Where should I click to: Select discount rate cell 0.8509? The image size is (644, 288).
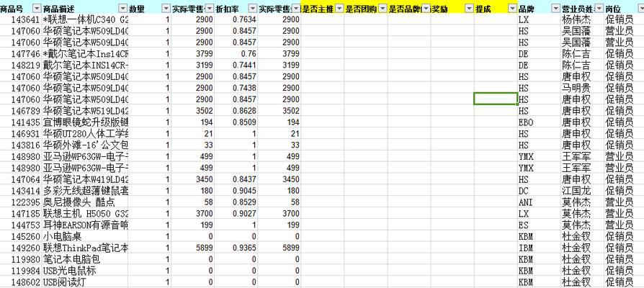coord(236,122)
